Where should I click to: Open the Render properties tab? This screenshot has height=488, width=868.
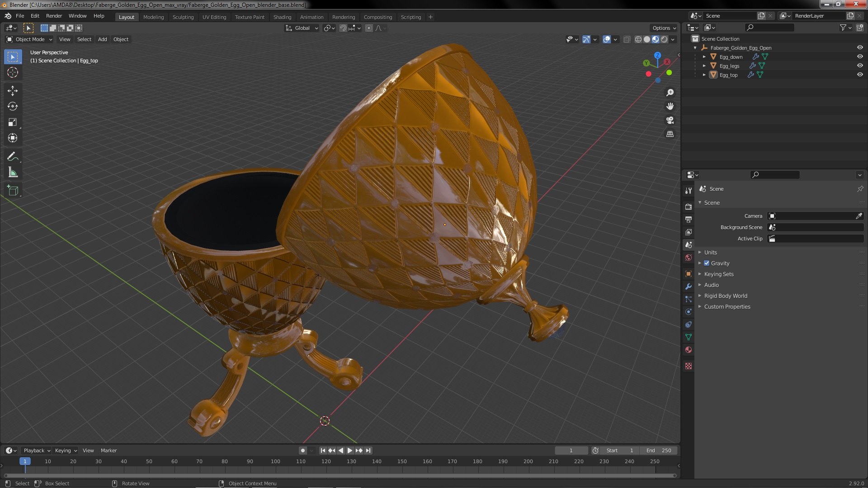pos(688,206)
